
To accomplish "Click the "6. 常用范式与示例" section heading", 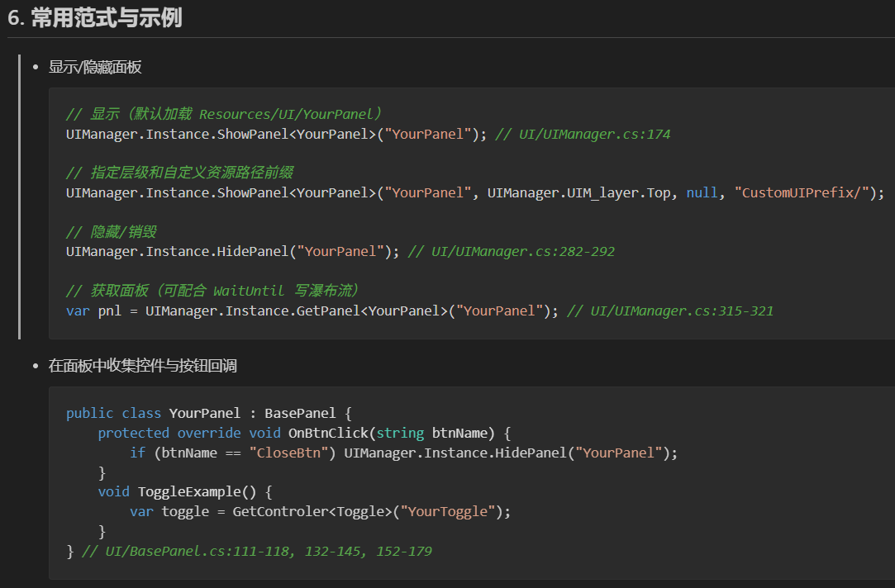I will pos(95,18).
